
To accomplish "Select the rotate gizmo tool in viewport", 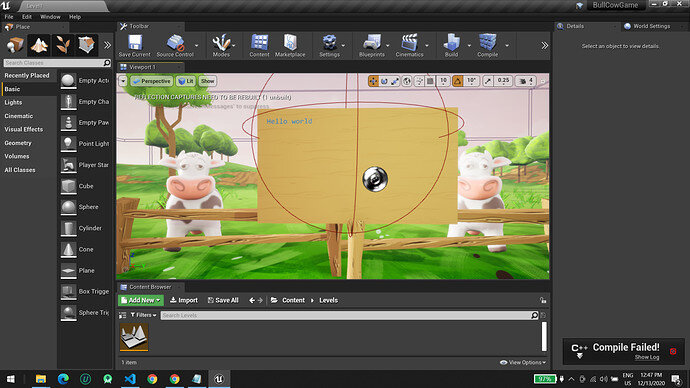I will (384, 81).
